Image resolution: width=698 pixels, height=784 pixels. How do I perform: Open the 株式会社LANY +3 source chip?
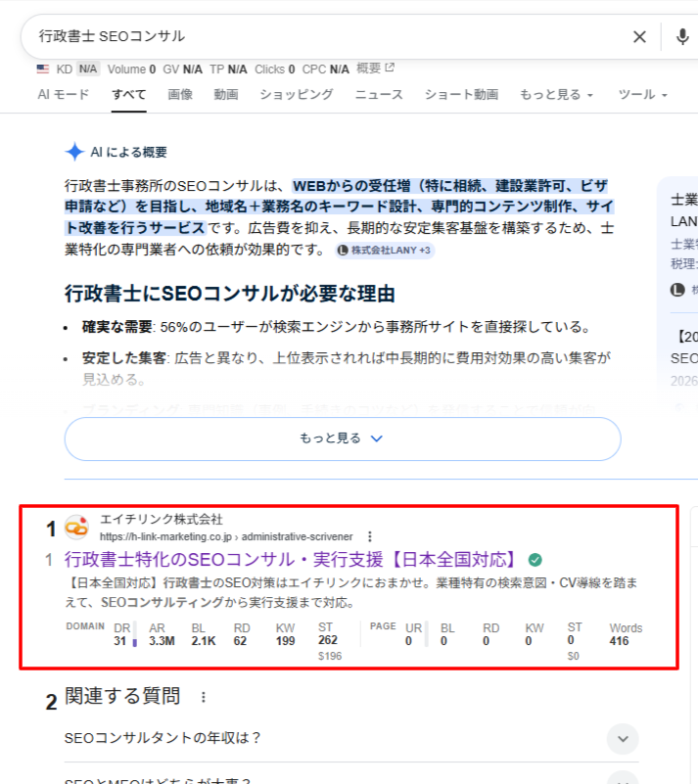pyautogui.click(x=385, y=250)
